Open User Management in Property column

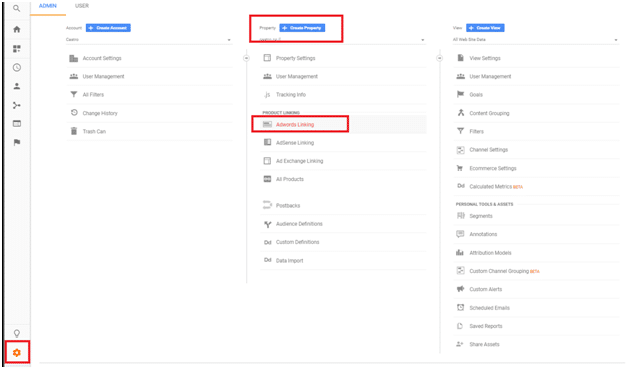[343, 76]
